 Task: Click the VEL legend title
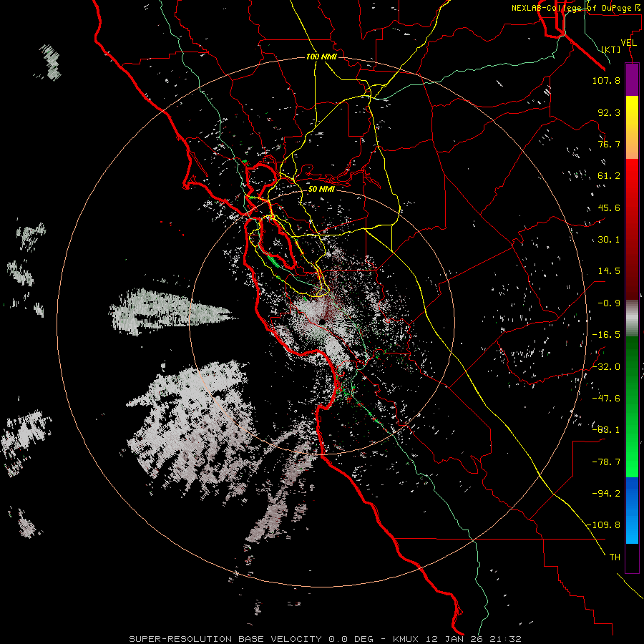point(628,43)
